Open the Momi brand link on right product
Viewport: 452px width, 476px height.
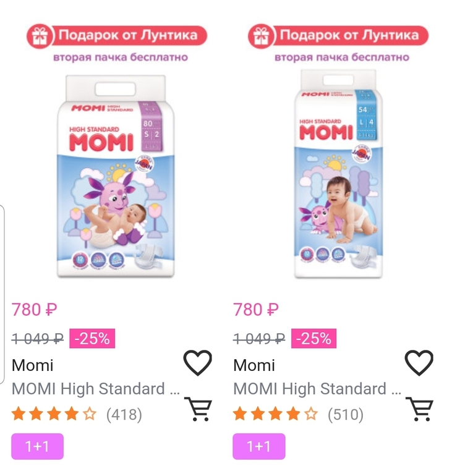(x=254, y=365)
